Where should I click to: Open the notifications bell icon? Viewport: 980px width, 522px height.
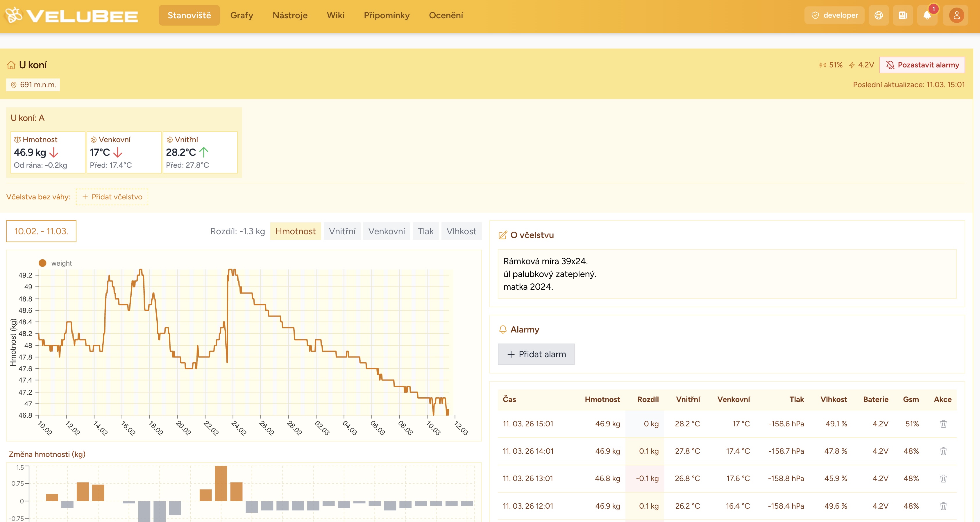[x=927, y=16]
